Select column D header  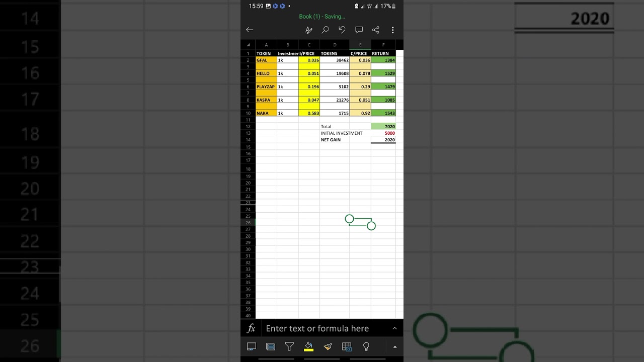tap(335, 45)
